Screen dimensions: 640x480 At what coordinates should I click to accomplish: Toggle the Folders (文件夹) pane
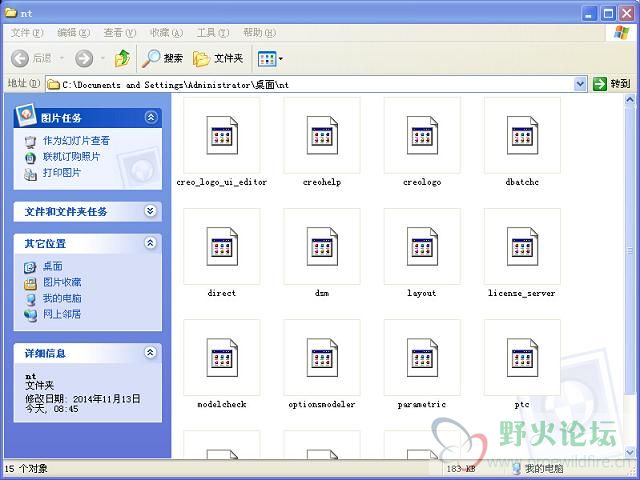coord(218,59)
